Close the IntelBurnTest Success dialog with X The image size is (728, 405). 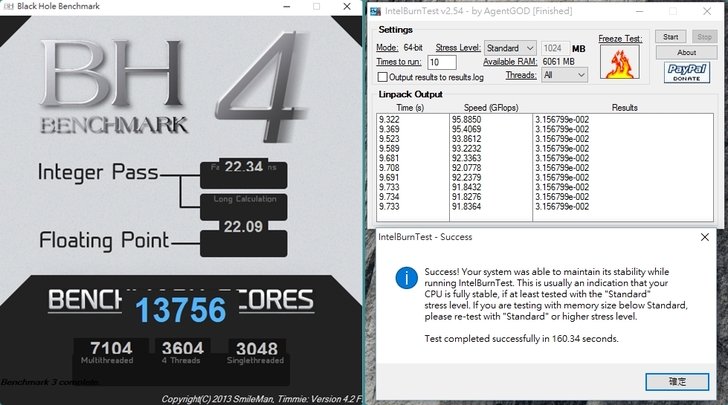click(706, 238)
